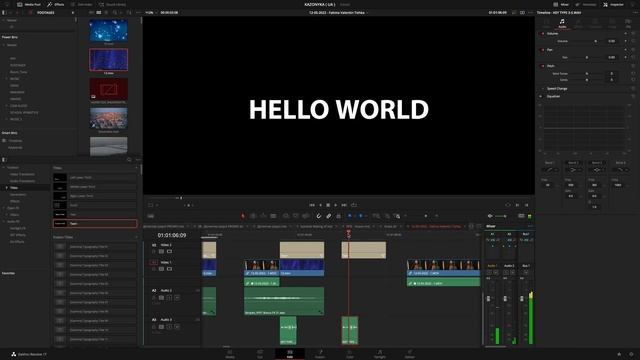Viewport: 640px width, 360px height.
Task: Select the red selection-mode arrow tool
Action: (243, 216)
